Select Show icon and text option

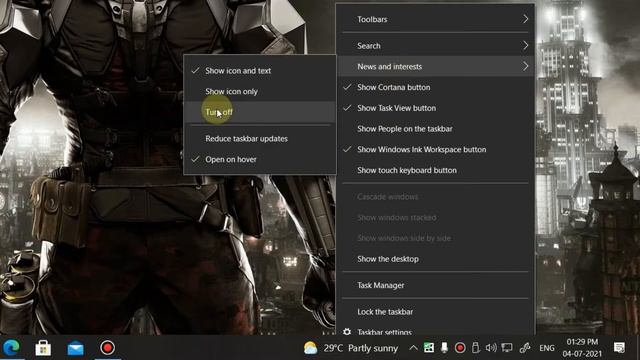(260, 71)
